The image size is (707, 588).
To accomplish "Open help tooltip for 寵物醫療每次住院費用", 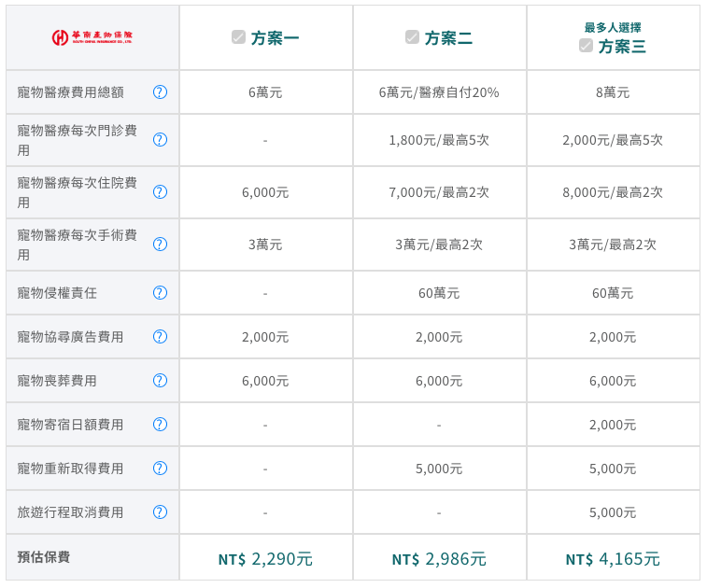I will click(160, 192).
